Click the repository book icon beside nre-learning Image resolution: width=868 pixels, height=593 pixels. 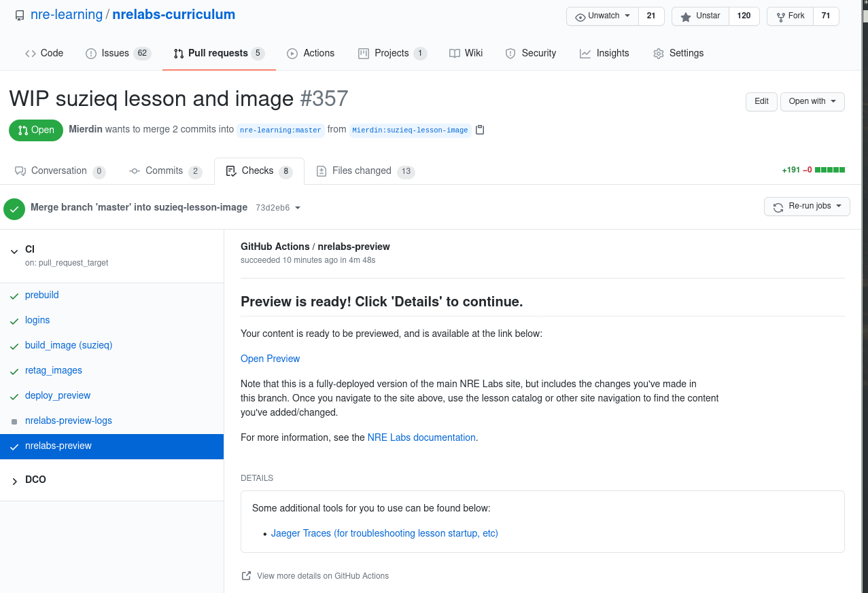click(x=20, y=15)
